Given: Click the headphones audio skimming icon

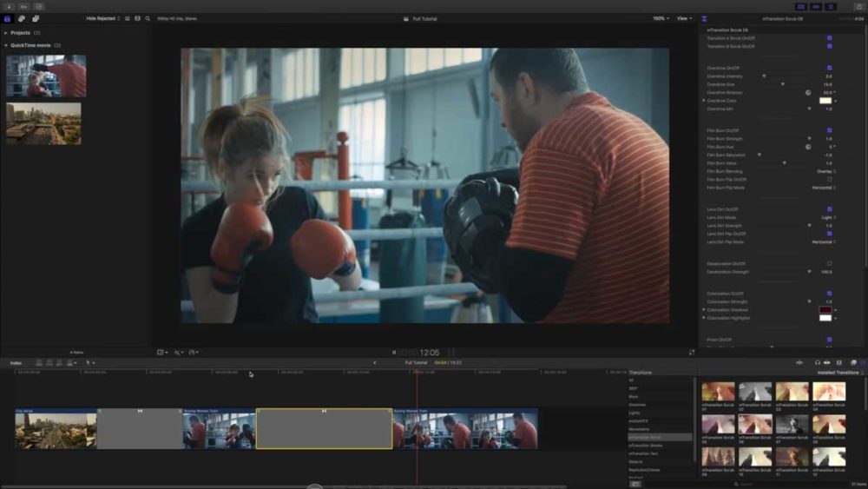Looking at the screenshot, I should point(817,362).
